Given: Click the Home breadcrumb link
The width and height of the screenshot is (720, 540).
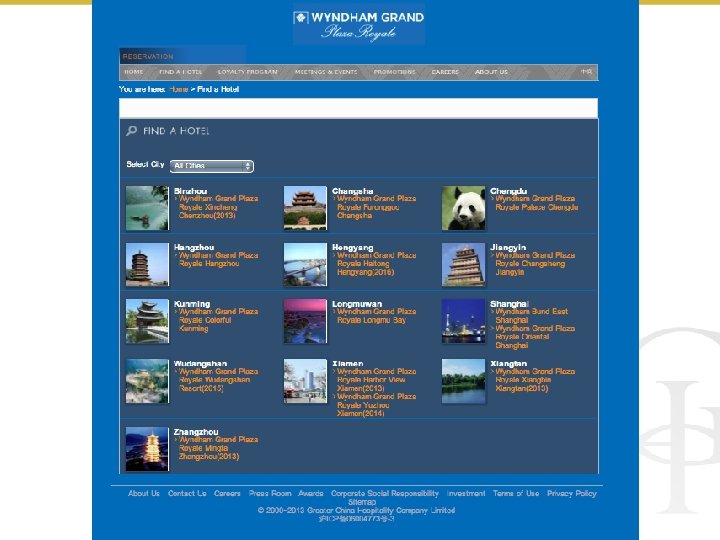Looking at the screenshot, I should [x=179, y=89].
